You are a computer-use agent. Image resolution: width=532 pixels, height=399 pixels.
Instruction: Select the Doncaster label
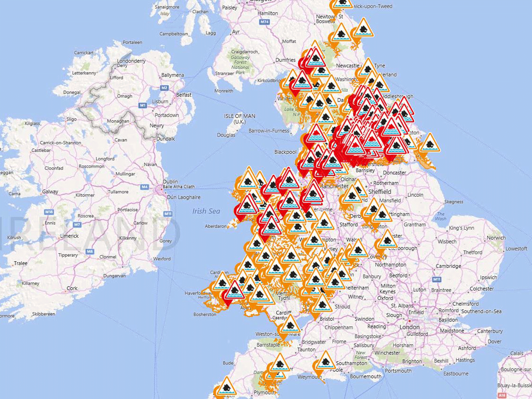click(394, 173)
